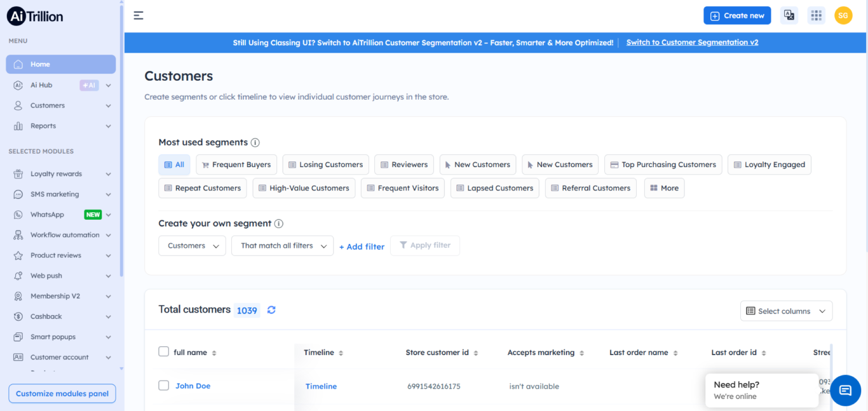Viewport: 868px width, 411px height.
Task: Open the live chat bubble icon
Action: pos(845,390)
